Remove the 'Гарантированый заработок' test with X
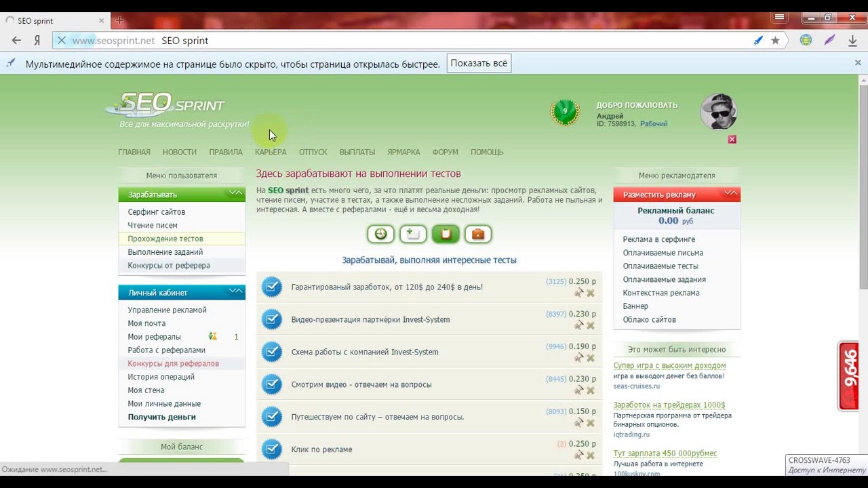The width and height of the screenshot is (868, 488). [591, 293]
